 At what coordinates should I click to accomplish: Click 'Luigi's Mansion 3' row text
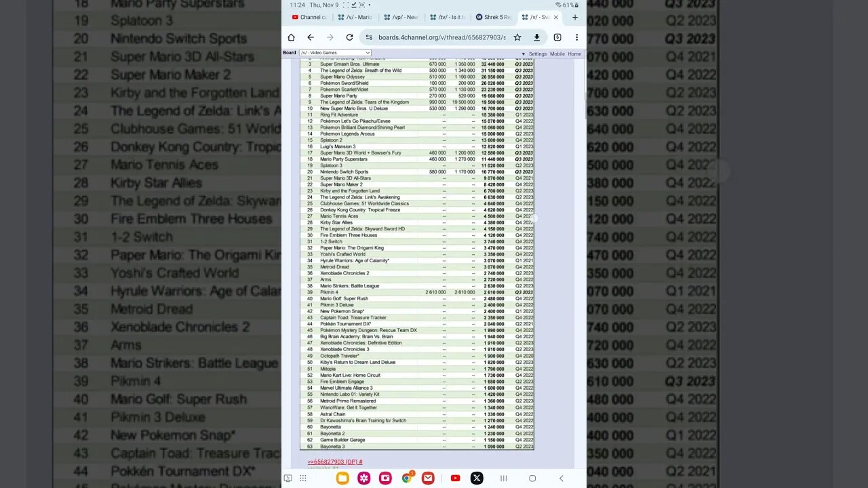[x=338, y=146]
